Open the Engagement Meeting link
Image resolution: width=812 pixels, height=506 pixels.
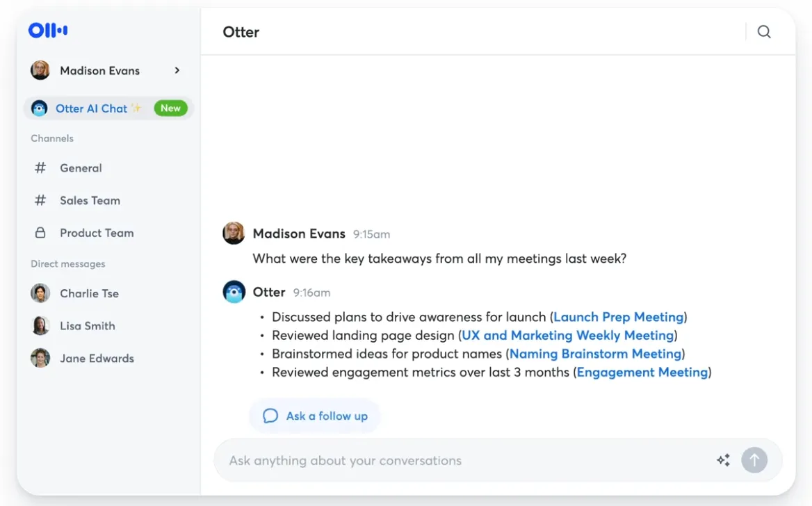pos(642,373)
